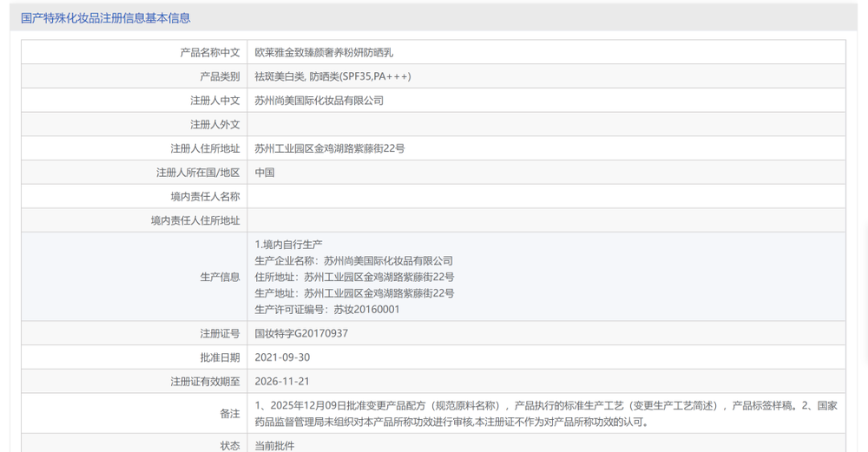
Task: Click the 境内责任人住所地址 row label
Action: pos(194,221)
